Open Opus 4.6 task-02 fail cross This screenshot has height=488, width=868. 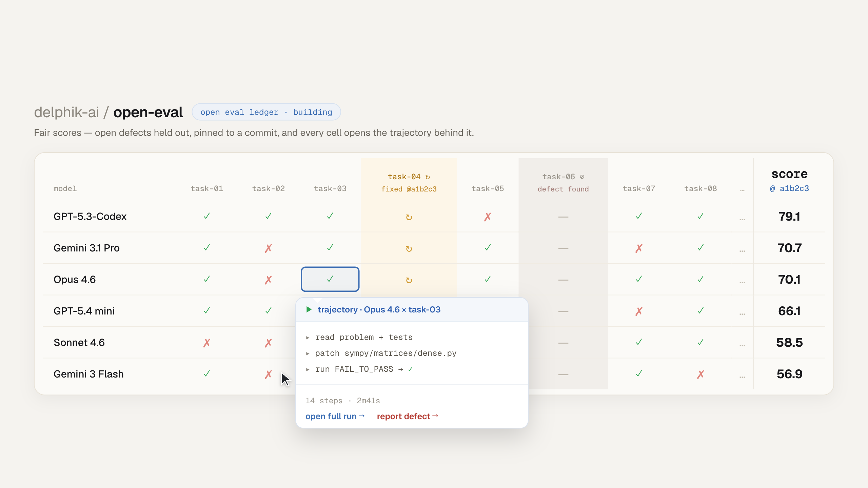coord(269,280)
